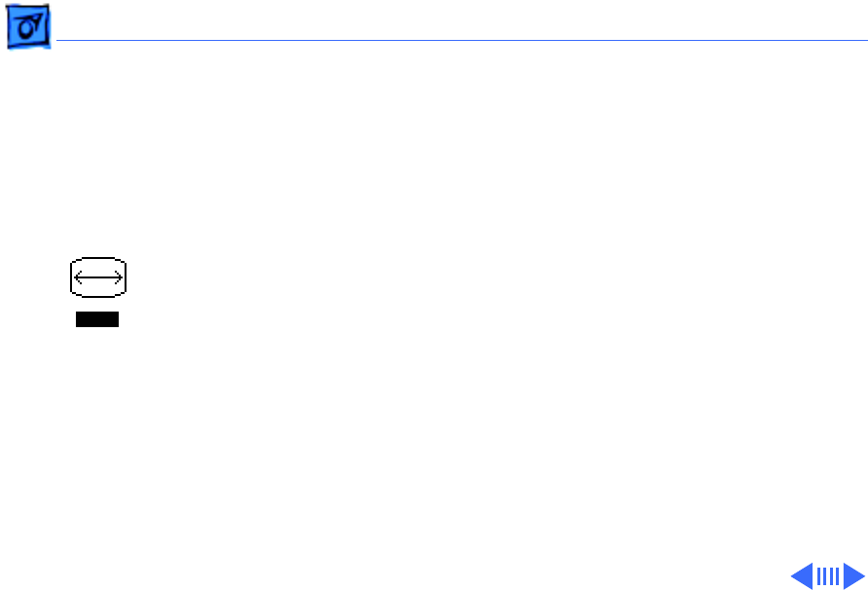
Task: Click the blue right-pointing triangle at the bottom
Action: 854,576
